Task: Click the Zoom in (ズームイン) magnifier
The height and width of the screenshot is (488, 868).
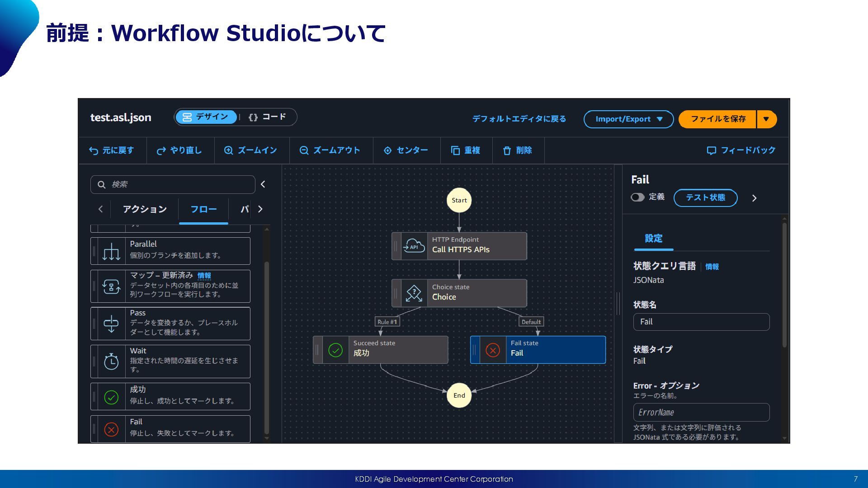Action: [228, 150]
